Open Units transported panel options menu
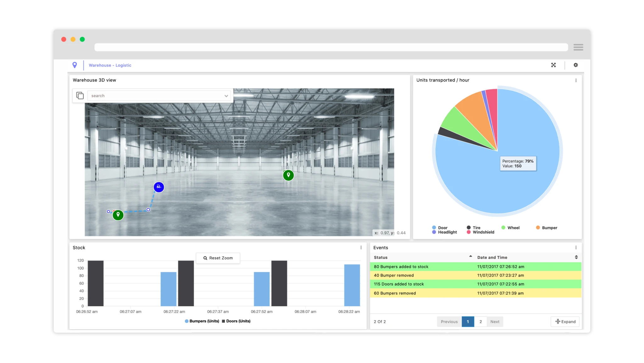The width and height of the screenshot is (644, 363). coord(576,81)
